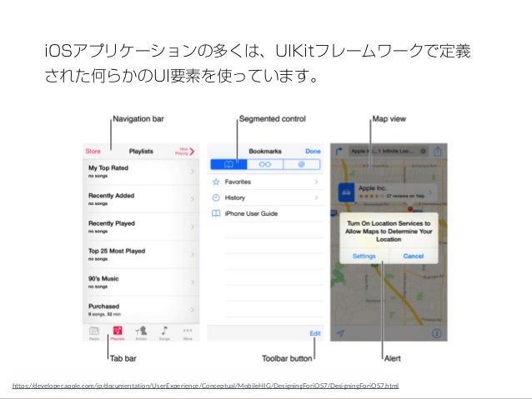Open the Purchased playlist

pos(141,310)
